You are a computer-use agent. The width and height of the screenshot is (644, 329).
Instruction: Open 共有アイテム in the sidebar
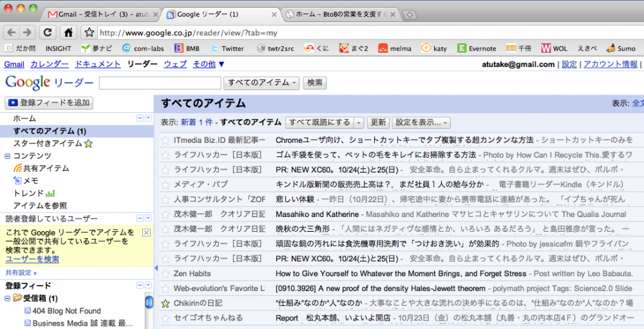[x=41, y=169]
